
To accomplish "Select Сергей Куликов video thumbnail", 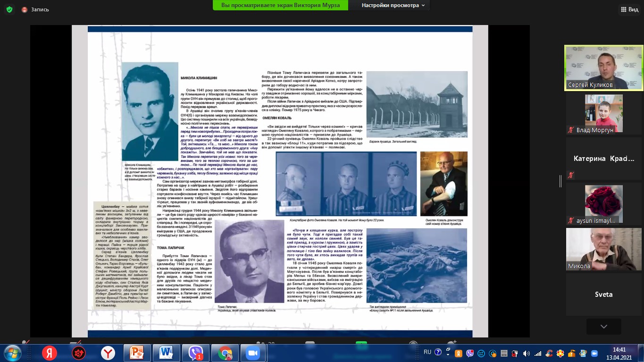I will pos(603,67).
